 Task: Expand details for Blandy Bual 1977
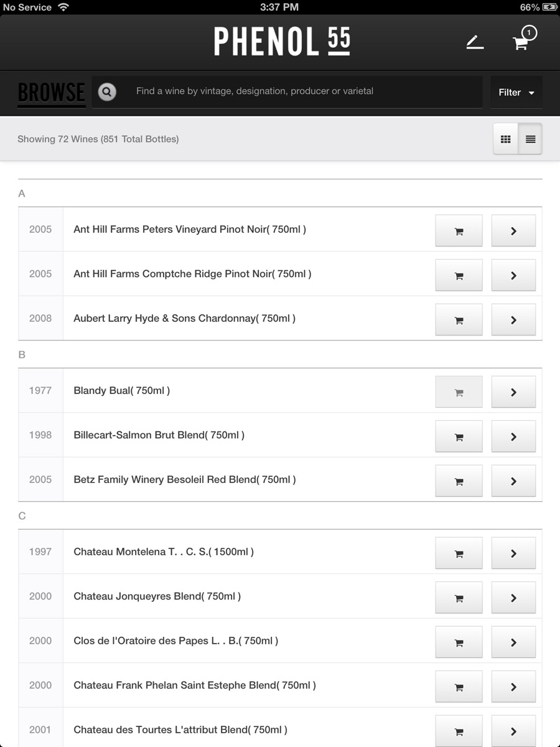pos(513,392)
